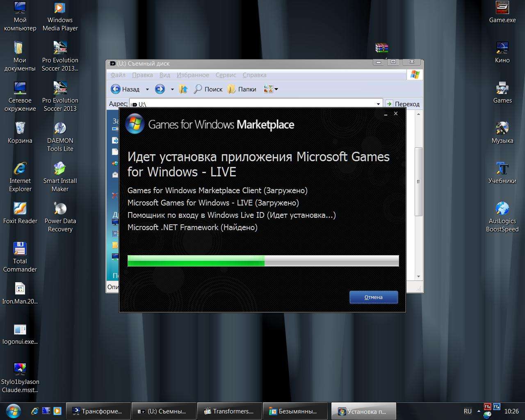525x420 pixels.
Task: Expand the Назад history dropdown arrow
Action: 147,89
